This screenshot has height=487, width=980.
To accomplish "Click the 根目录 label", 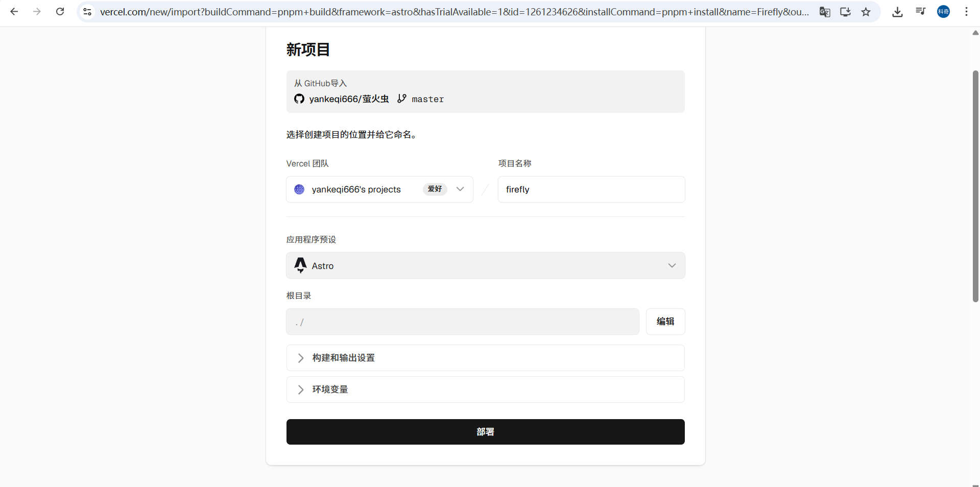I will pyautogui.click(x=299, y=296).
